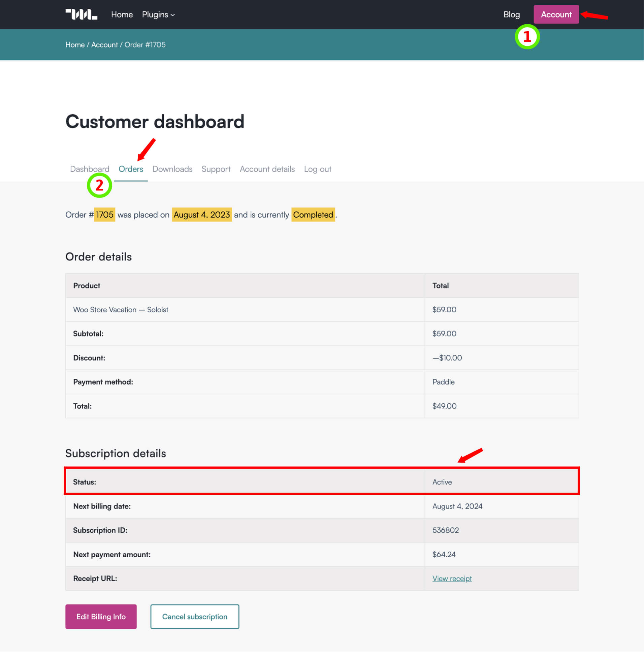This screenshot has width=644, height=652.
Task: Go to Account details tab
Action: click(267, 169)
